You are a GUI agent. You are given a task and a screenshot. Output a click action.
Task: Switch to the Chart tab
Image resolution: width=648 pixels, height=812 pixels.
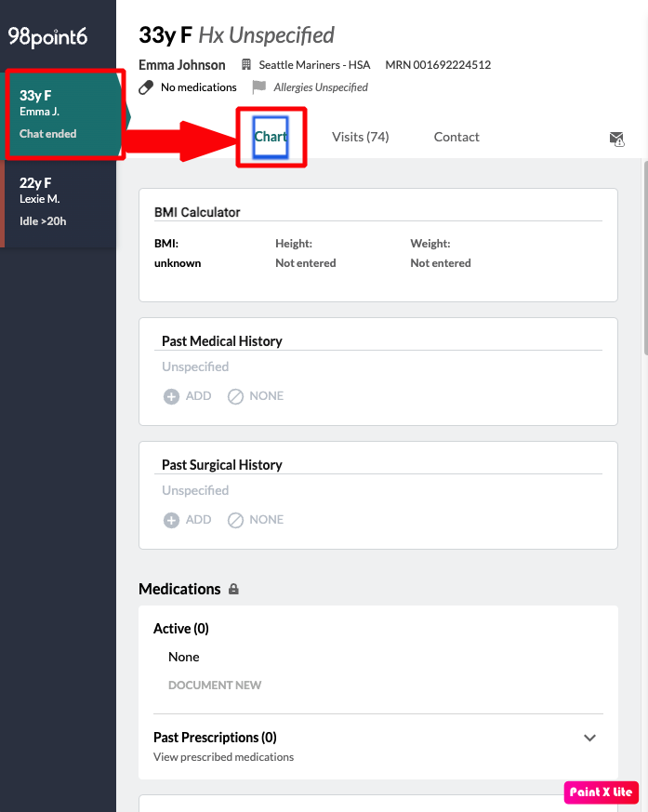click(271, 137)
